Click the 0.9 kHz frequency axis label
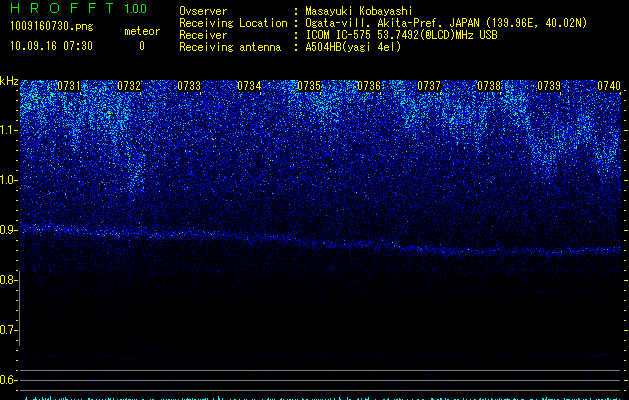 [9, 230]
